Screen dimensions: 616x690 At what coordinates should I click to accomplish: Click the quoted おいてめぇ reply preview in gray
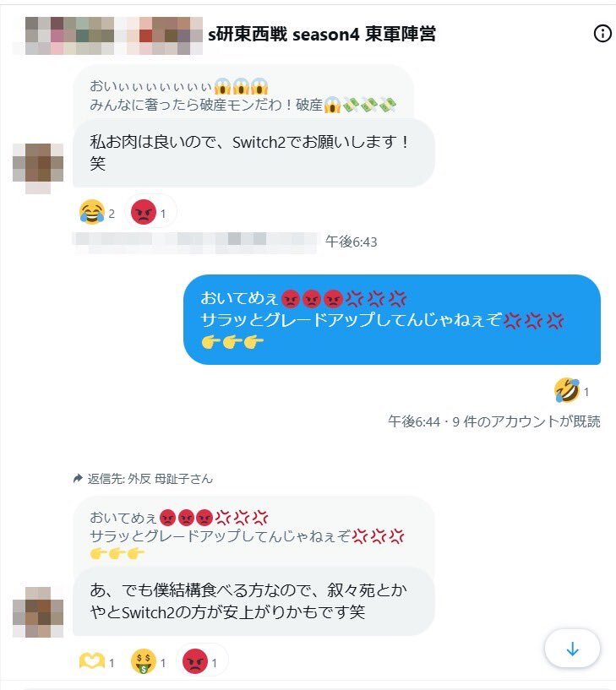coord(253,535)
